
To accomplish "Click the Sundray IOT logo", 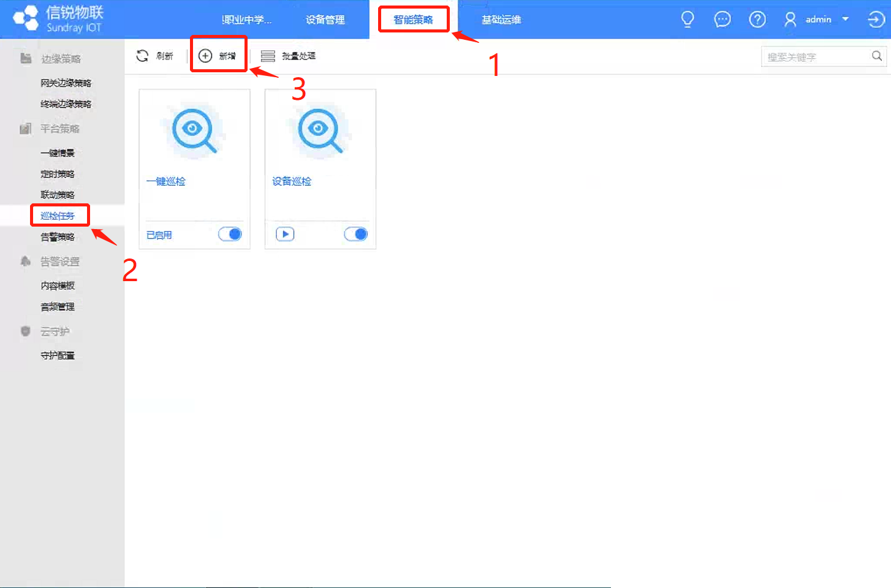I will (58, 18).
